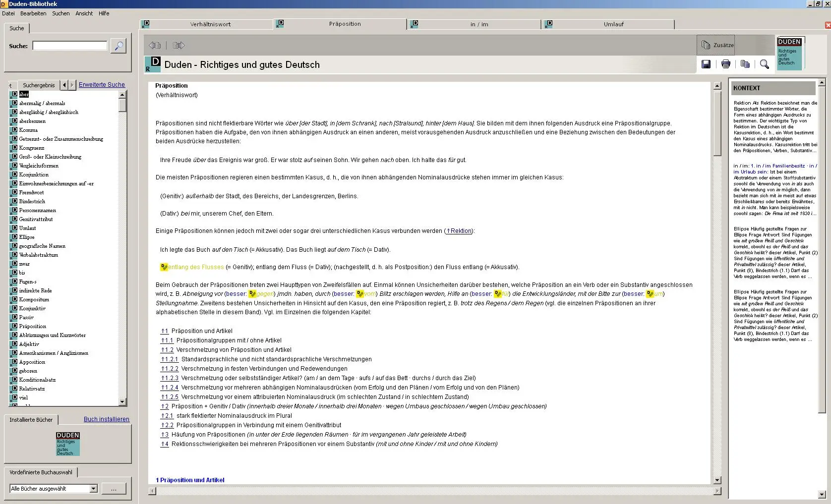Viewport: 831px width, 504px height.
Task: Click the copy documents icon
Action: tap(745, 64)
